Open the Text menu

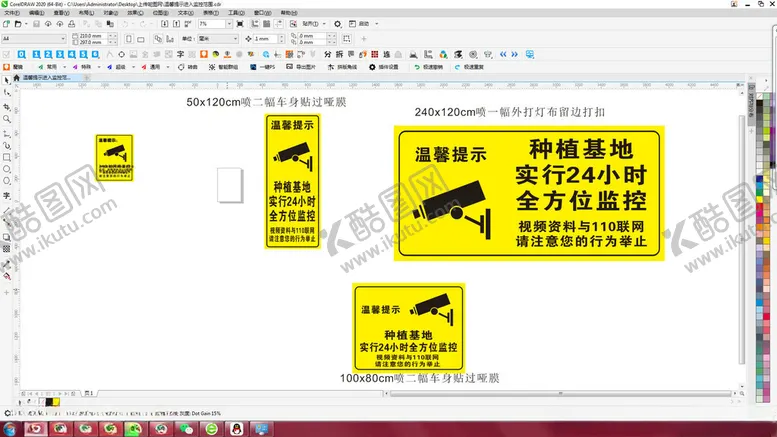[x=186, y=13]
